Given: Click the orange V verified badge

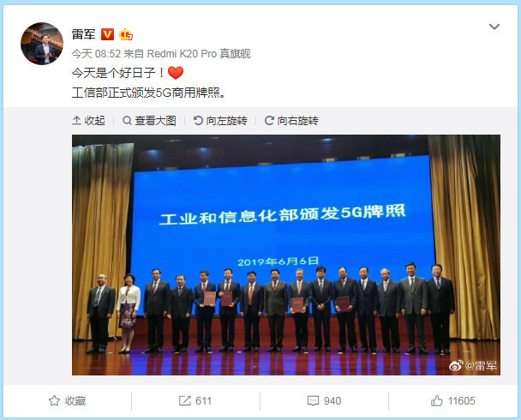Looking at the screenshot, I should pos(107,34).
